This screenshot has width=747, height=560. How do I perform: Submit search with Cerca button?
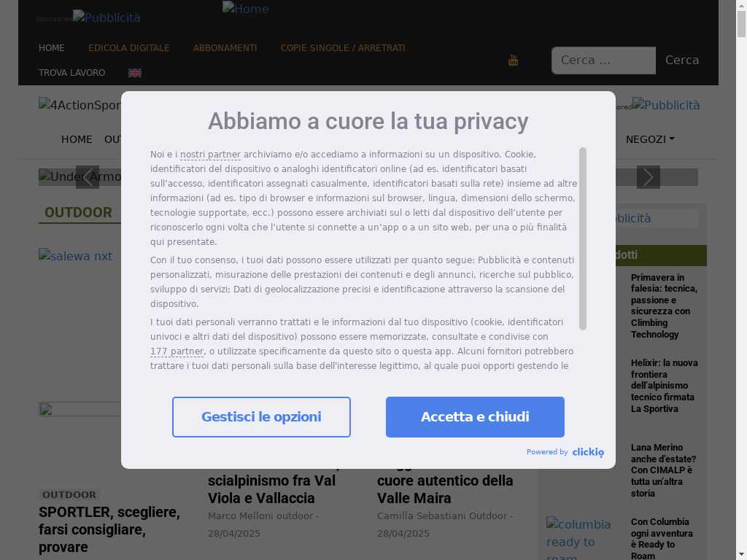682,61
